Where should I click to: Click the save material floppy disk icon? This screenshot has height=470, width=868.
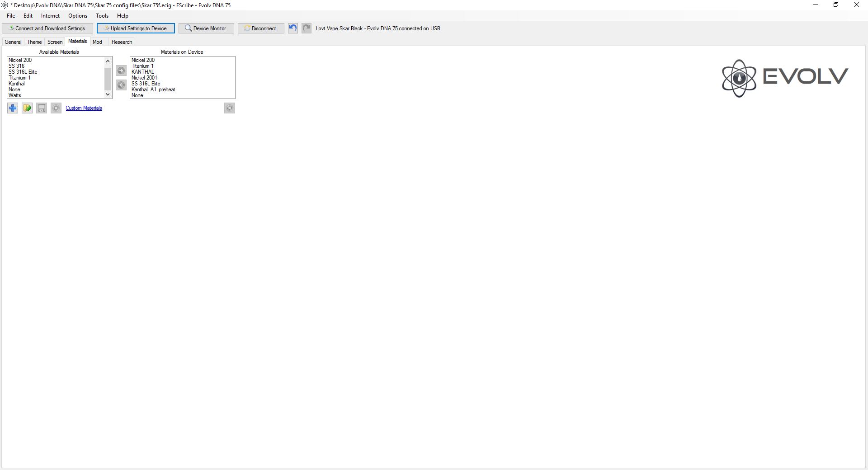42,108
